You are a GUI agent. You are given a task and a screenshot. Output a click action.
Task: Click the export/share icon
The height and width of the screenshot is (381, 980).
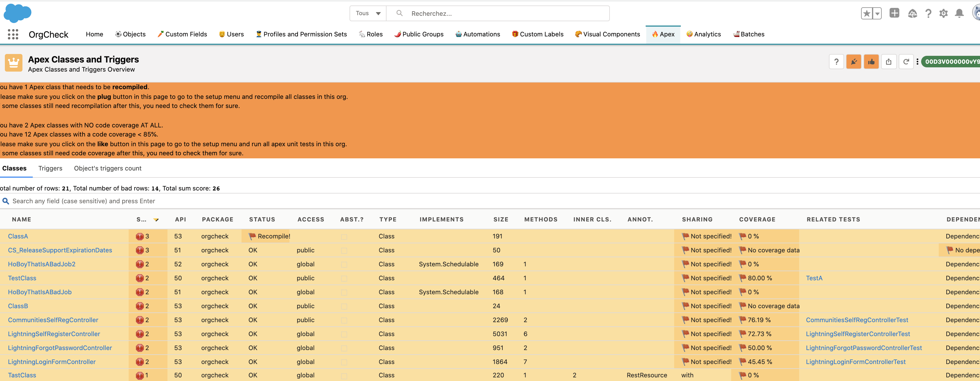tap(889, 61)
